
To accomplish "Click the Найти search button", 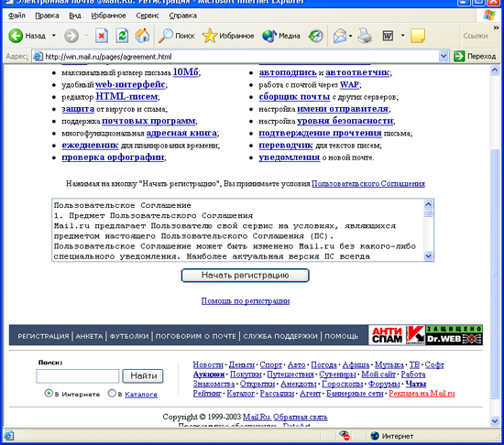I will 143,375.
